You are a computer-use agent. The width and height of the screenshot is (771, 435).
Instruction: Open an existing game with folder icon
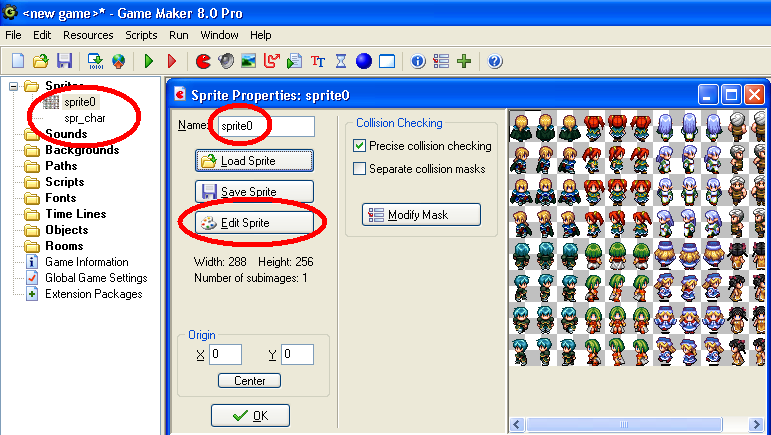pyautogui.click(x=41, y=61)
